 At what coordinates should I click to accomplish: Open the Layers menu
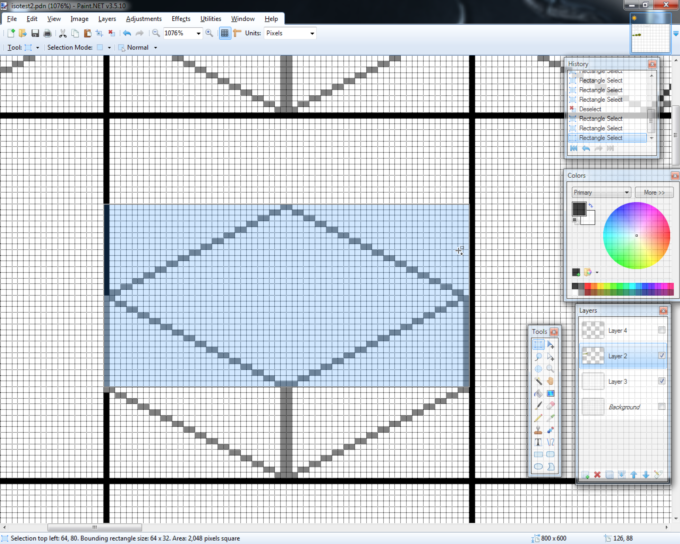click(107, 19)
